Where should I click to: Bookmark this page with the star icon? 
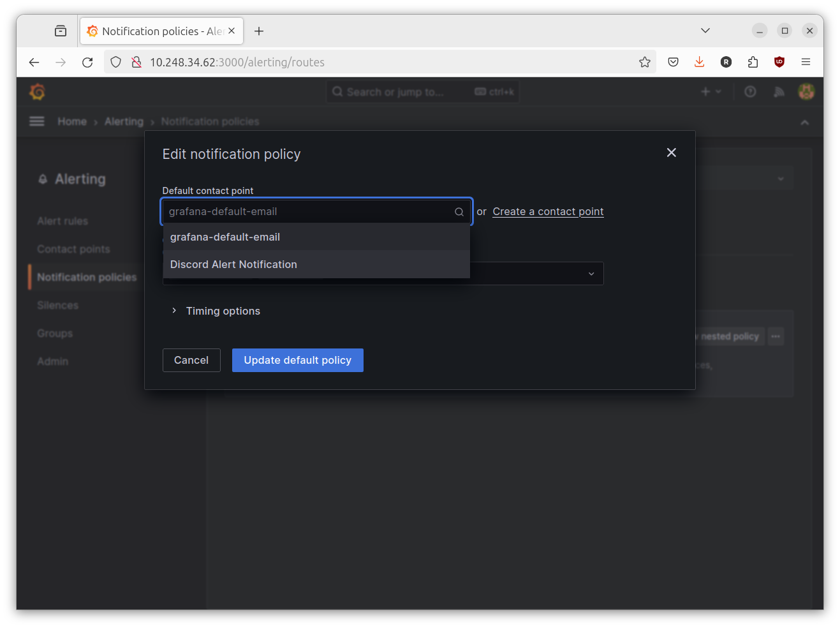click(645, 62)
